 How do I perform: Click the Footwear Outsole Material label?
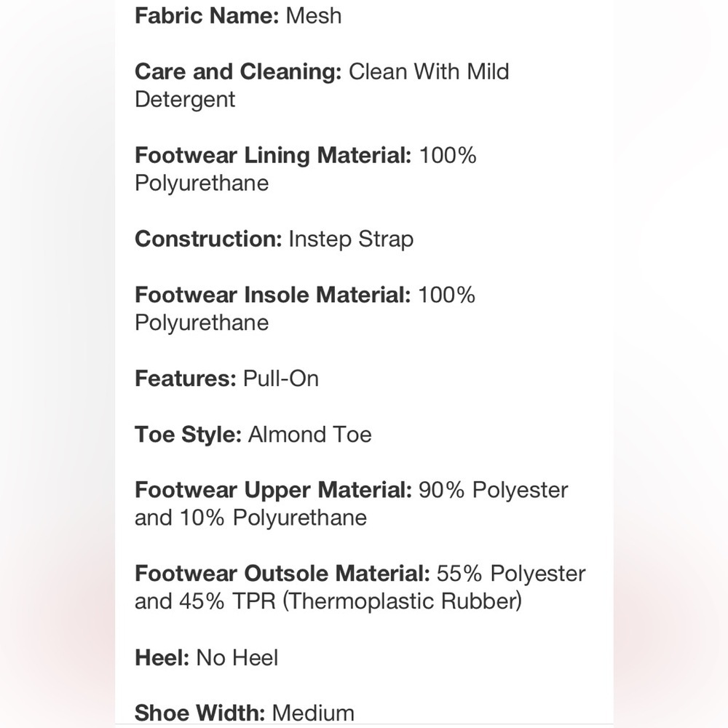tap(282, 574)
